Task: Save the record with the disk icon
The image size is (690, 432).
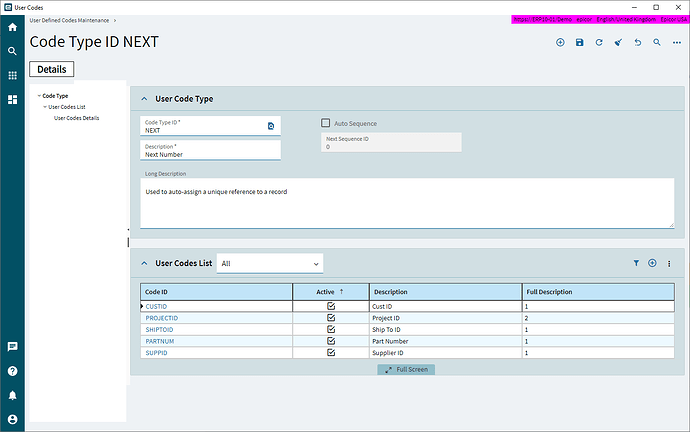Action: coord(580,42)
